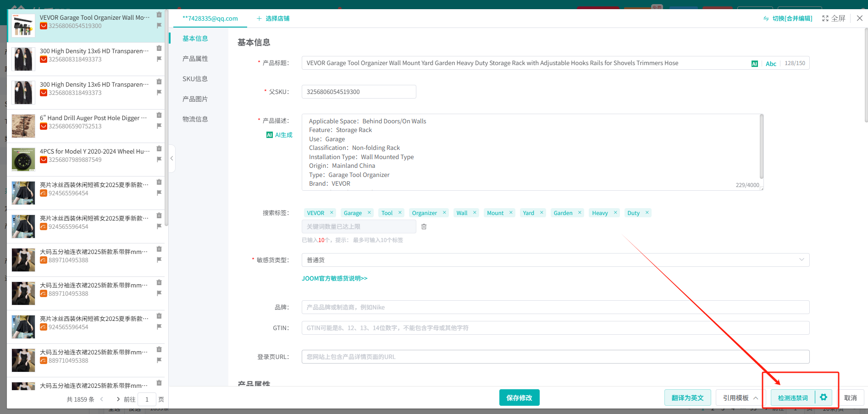The image size is (868, 414).
Task: Switch to 产品属性 section
Action: point(195,59)
